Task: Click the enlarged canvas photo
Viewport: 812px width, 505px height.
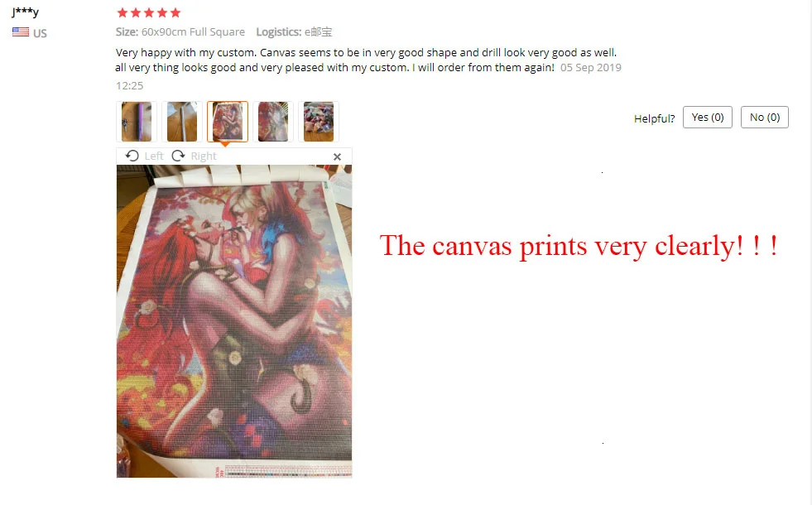Action: tap(234, 321)
